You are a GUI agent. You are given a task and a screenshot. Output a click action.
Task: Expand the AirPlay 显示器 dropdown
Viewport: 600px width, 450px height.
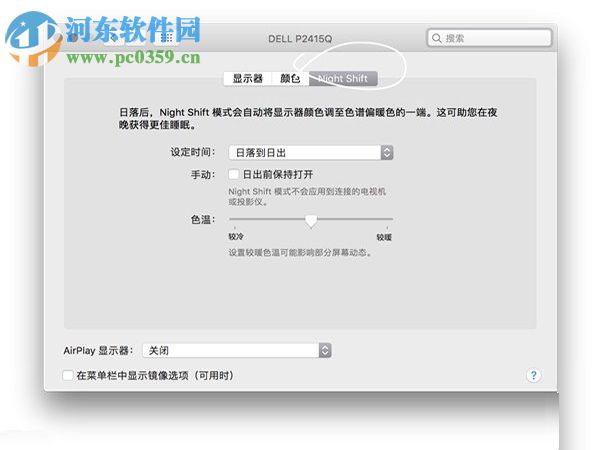(237, 350)
